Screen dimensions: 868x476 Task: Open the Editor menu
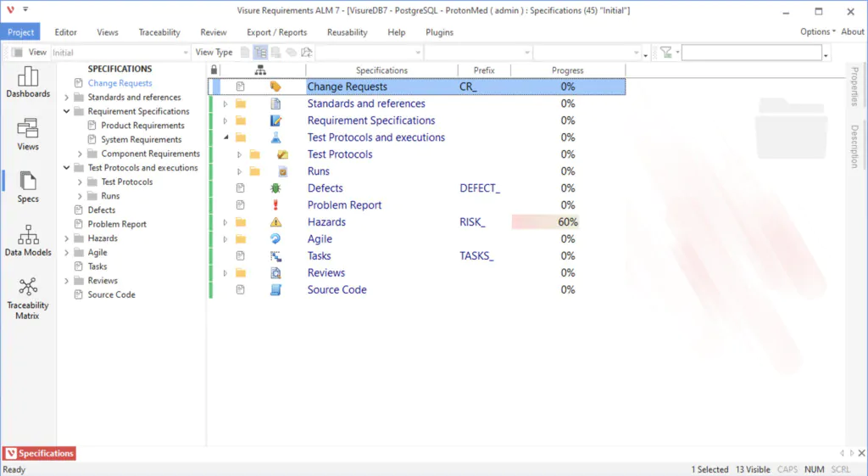pyautogui.click(x=66, y=32)
